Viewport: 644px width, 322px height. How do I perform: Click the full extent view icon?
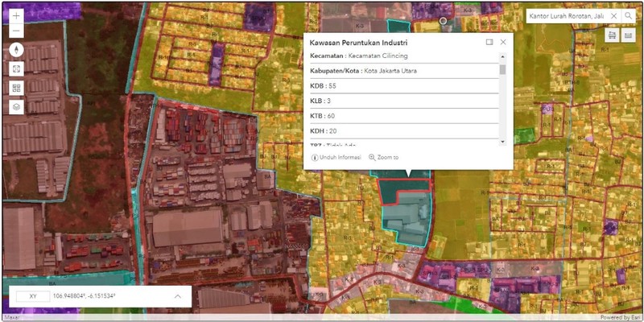17,69
